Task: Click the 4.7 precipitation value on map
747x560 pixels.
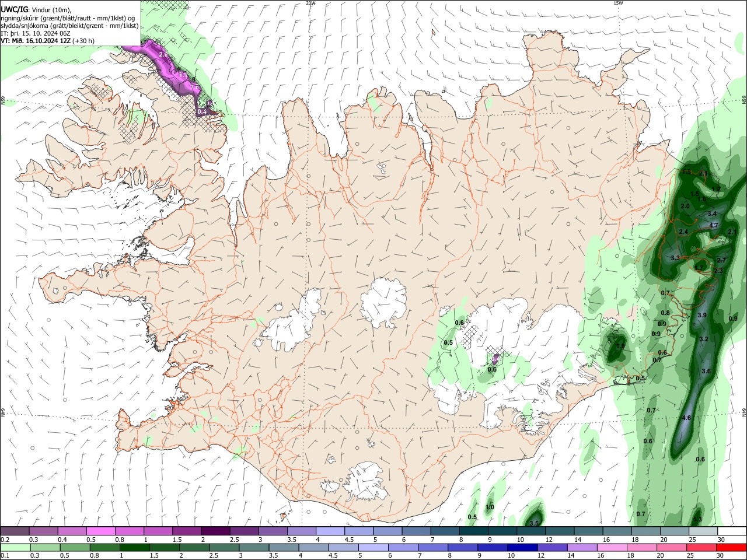Action: [713, 225]
